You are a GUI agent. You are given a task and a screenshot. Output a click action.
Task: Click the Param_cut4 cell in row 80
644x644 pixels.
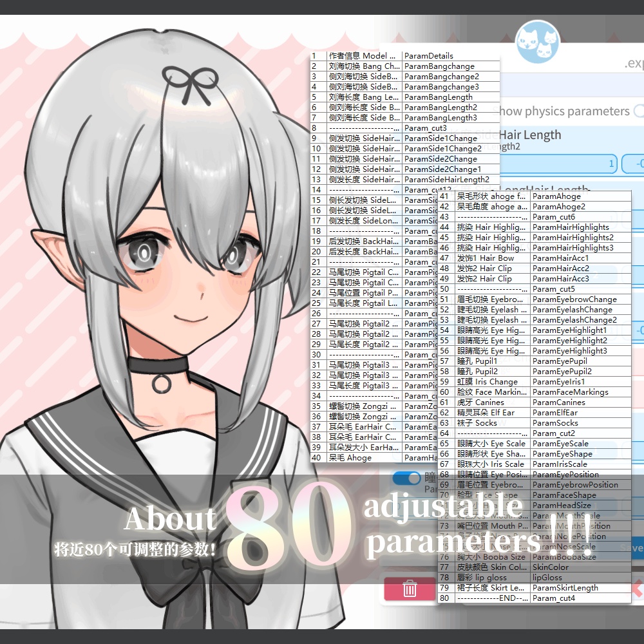pos(581,598)
